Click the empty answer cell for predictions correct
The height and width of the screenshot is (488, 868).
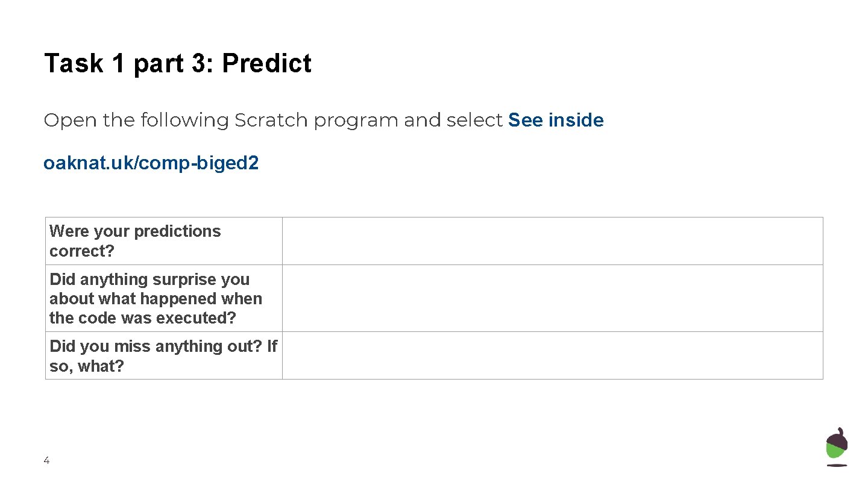[552, 241]
